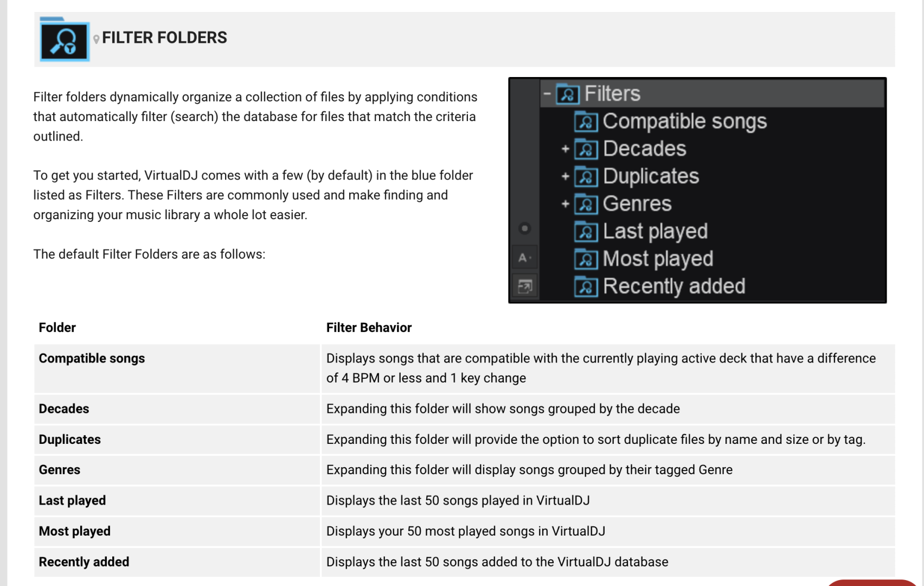Select Most played in the Filters tree
Viewport: 924px width, 586px height.
click(x=658, y=259)
